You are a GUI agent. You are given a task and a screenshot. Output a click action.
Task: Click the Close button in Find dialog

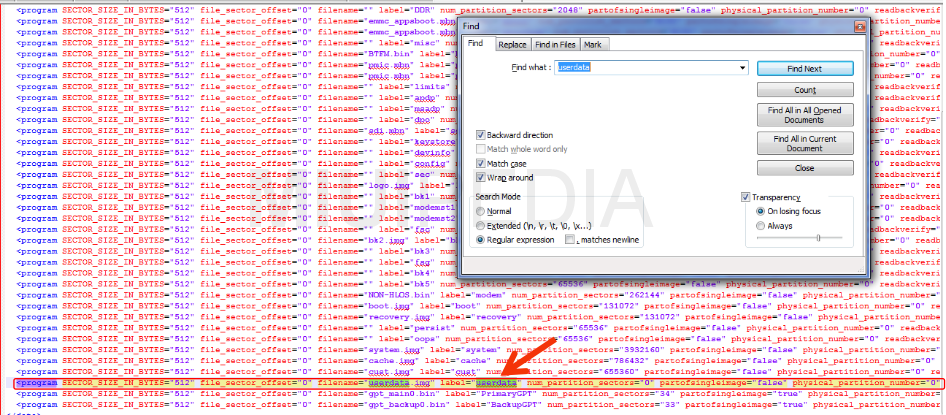[805, 168]
